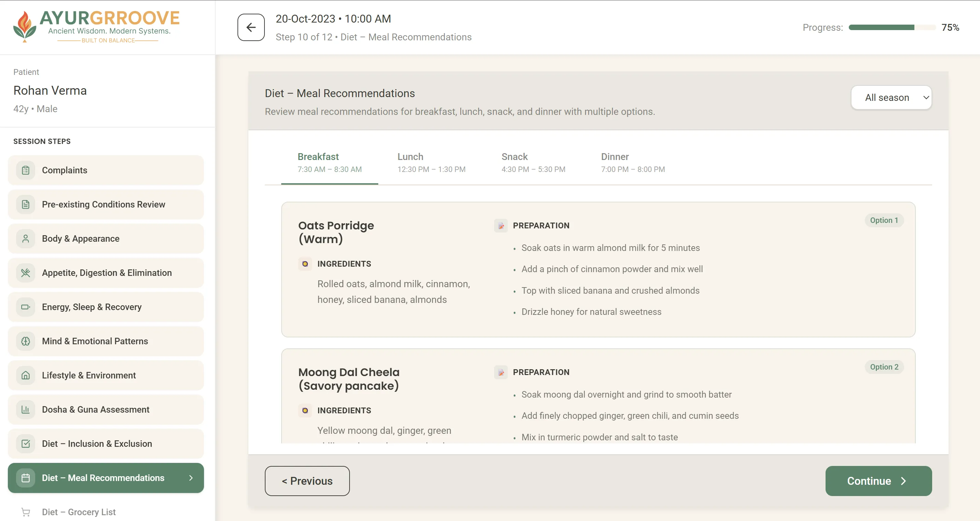Open the All season dropdown
980x521 pixels.
(891, 97)
